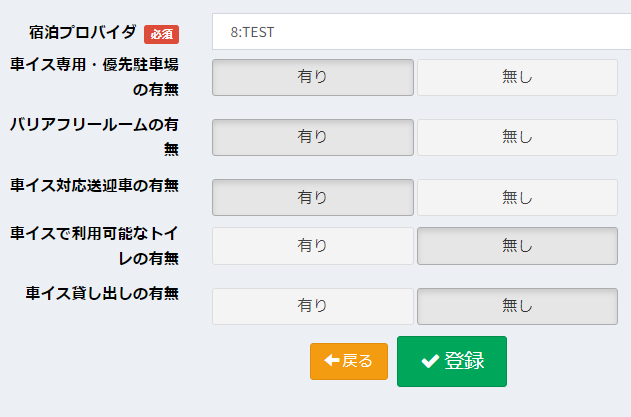Set 車イス対応送迎車の有無 to 有り
This screenshot has width=631, height=417.
313,197
